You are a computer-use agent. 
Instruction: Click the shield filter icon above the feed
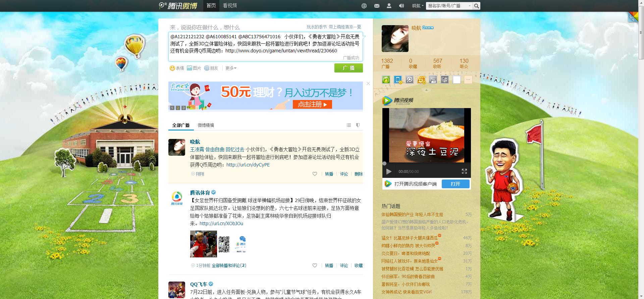tap(358, 125)
